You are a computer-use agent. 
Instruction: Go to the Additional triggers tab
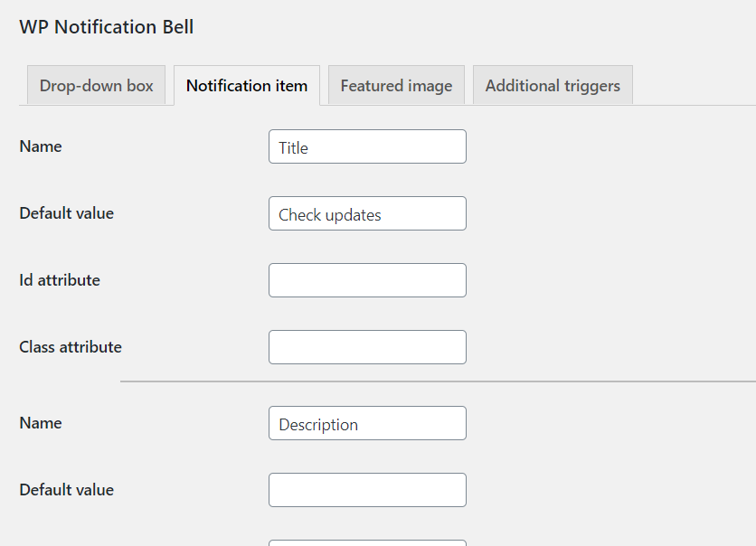(553, 85)
